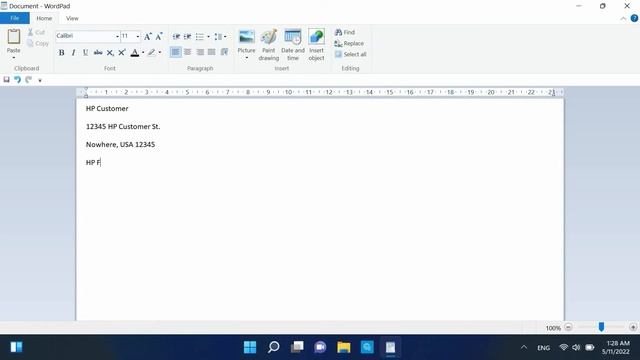Zoom out with the minus button
The height and width of the screenshot is (360, 640).
pyautogui.click(x=568, y=327)
